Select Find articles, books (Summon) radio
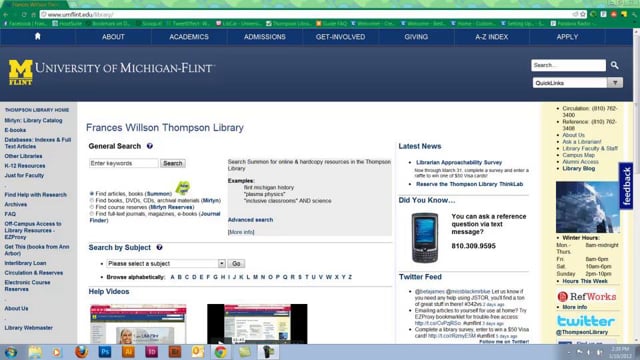Image resolution: width=640 pixels, height=360 pixels. 92,193
